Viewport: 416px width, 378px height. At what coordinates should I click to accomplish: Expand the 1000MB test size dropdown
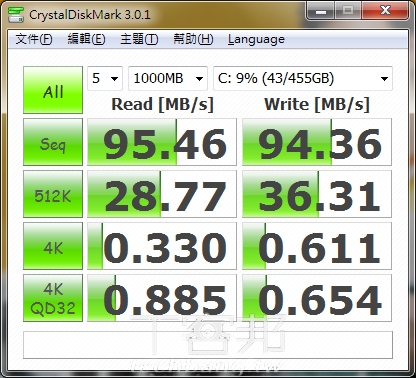(168, 79)
